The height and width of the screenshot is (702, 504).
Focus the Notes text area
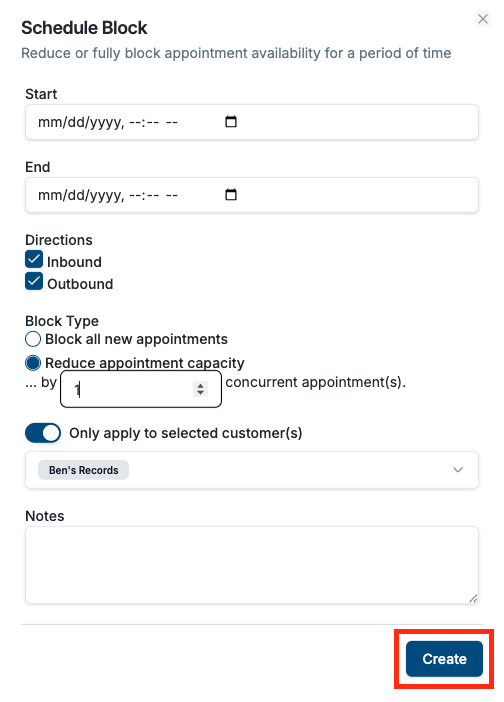(x=252, y=565)
